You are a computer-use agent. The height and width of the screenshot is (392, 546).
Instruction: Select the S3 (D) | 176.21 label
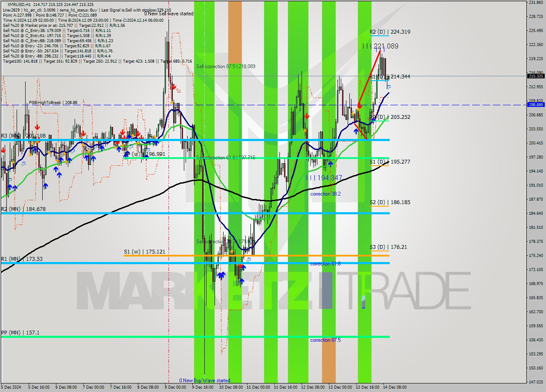[x=388, y=247]
